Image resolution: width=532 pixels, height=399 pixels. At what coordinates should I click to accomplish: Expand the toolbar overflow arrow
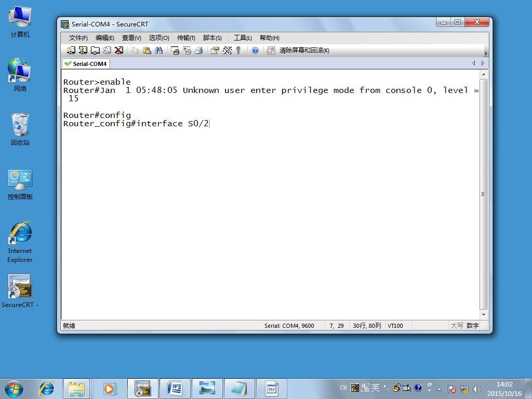[486, 54]
